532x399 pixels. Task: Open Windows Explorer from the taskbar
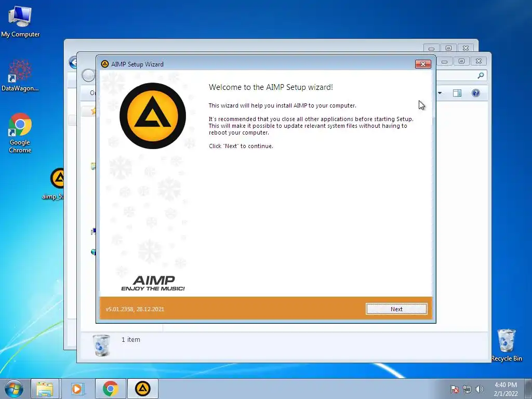click(45, 389)
